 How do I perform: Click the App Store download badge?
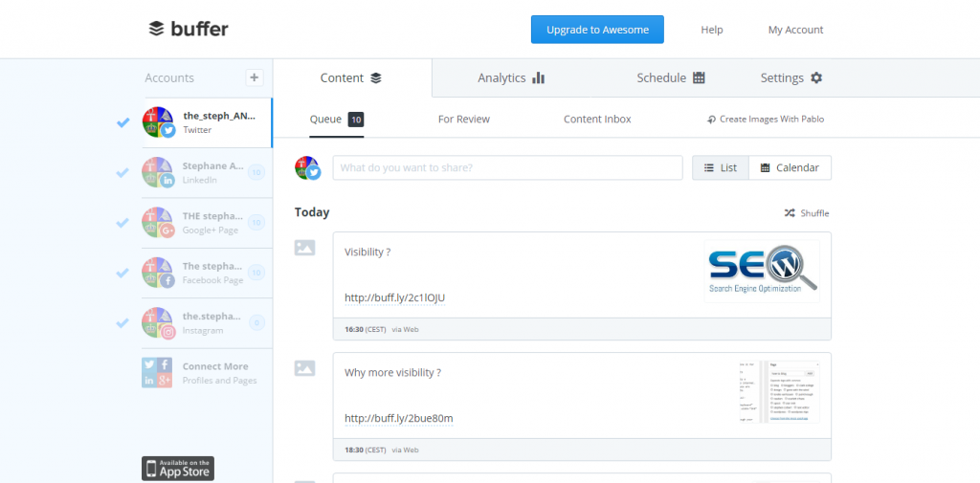tap(178, 468)
